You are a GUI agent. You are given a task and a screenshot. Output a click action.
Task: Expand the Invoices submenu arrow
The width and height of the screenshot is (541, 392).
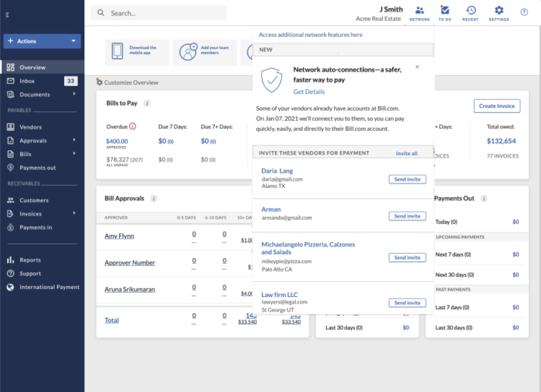coord(74,213)
